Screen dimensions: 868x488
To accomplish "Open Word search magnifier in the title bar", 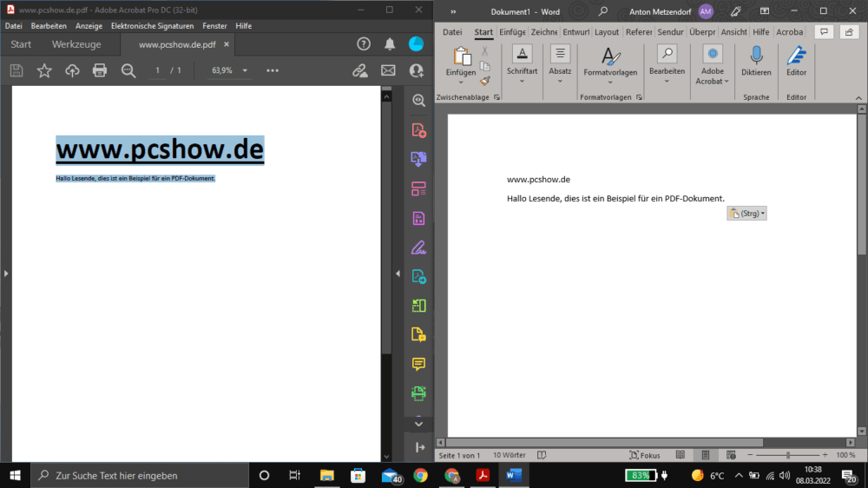I will [603, 11].
